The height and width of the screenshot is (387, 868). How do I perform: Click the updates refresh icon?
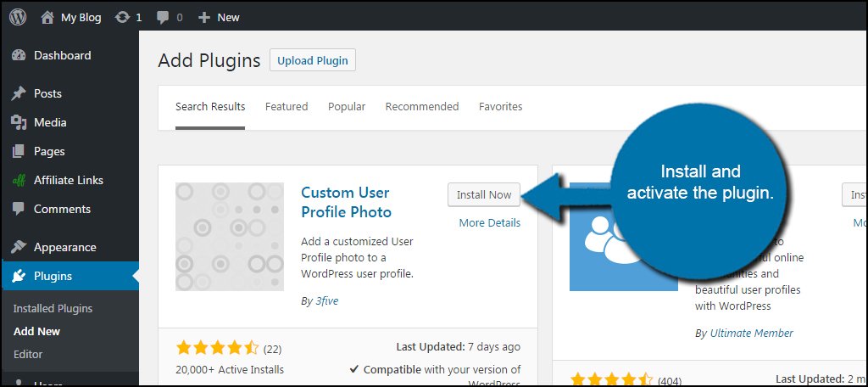122,17
